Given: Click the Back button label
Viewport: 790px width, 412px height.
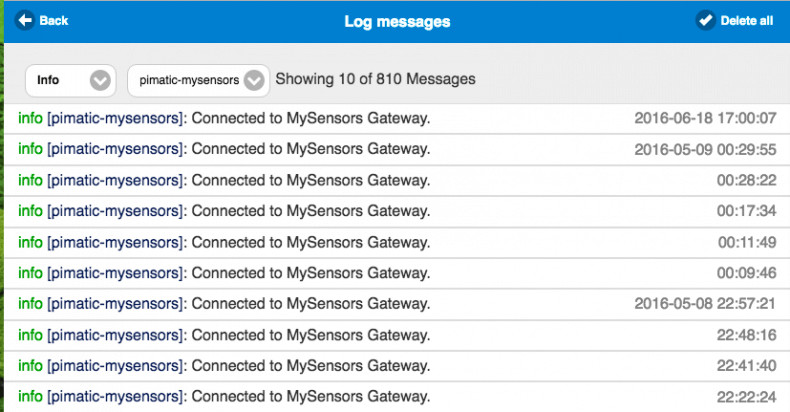Looking at the screenshot, I should [53, 21].
